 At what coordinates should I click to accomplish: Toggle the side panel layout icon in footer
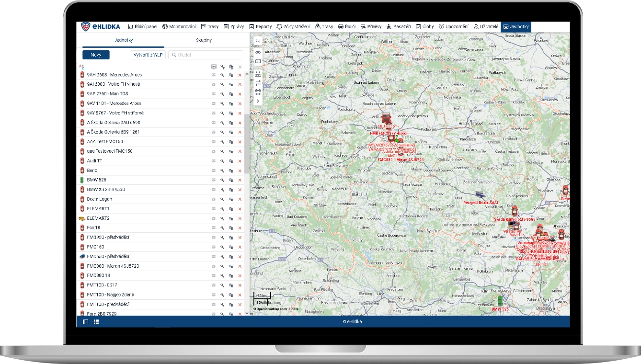tap(85, 322)
